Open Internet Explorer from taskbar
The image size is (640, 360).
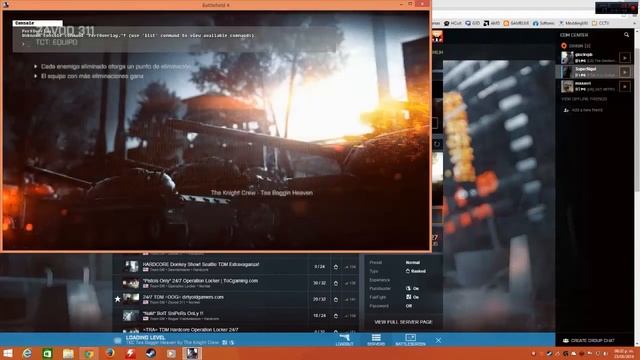coord(27,353)
